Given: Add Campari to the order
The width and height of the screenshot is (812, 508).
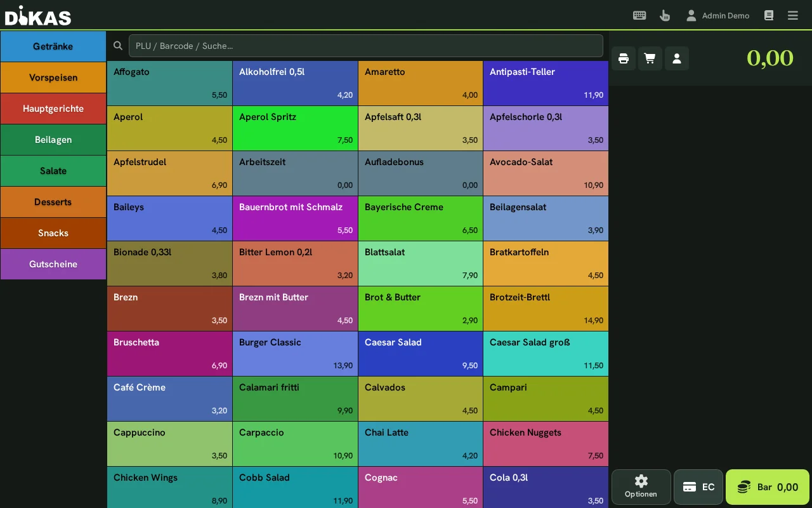Looking at the screenshot, I should (546, 399).
